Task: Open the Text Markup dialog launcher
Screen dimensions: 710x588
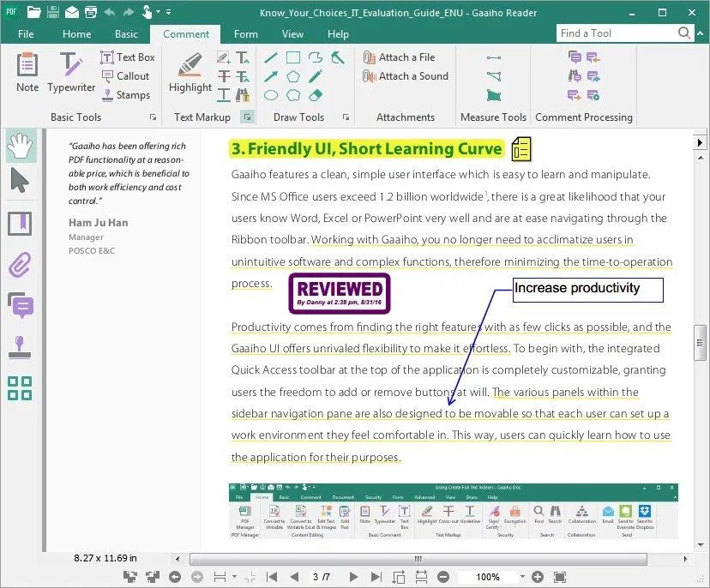Action: tap(246, 117)
